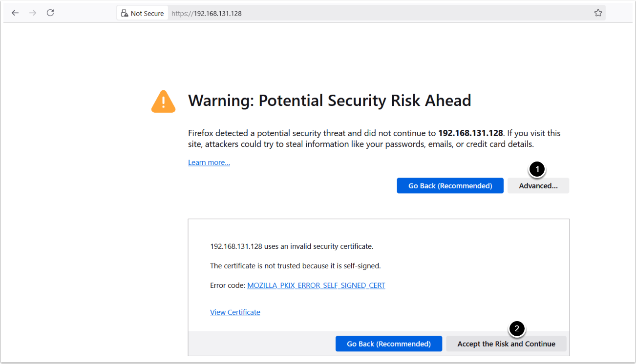Click the bold 192.168.131.128 address in the warning text

pos(470,133)
